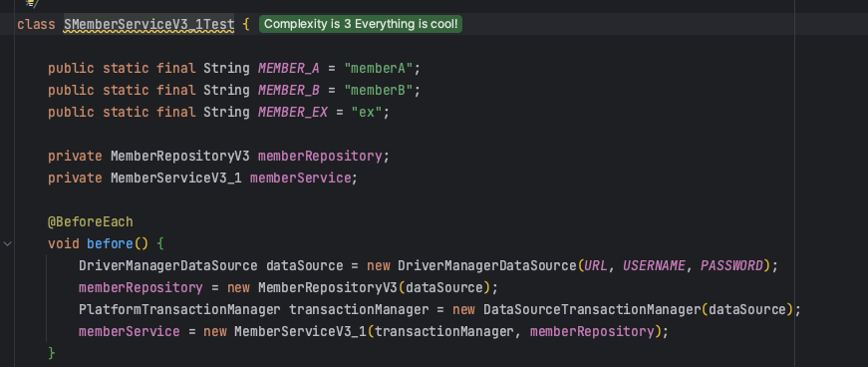Place caret on the before method name
The image size is (868, 367).
click(110, 244)
